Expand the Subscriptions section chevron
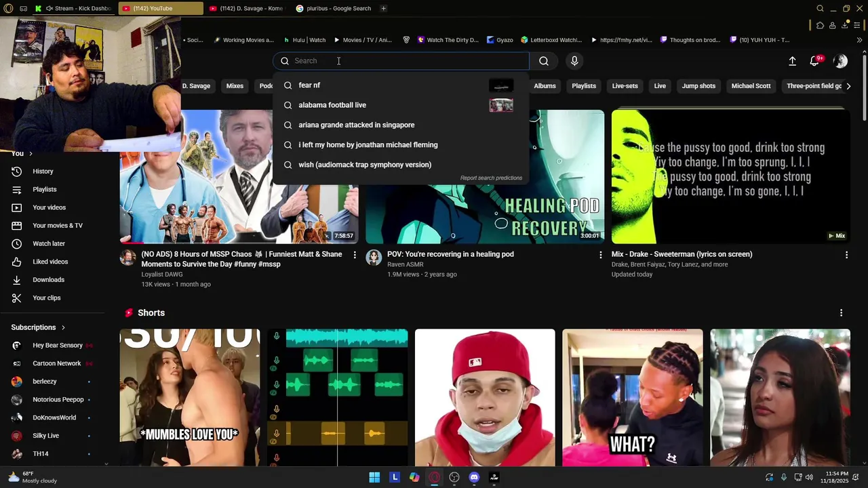This screenshot has height=488, width=868. pyautogui.click(x=63, y=327)
